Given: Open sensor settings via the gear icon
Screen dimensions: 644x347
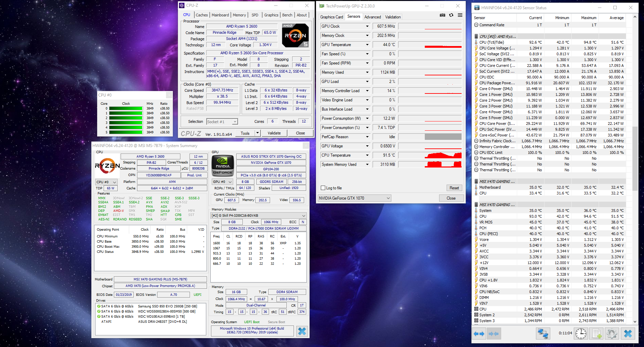Looking at the screenshot, I should [x=612, y=333].
